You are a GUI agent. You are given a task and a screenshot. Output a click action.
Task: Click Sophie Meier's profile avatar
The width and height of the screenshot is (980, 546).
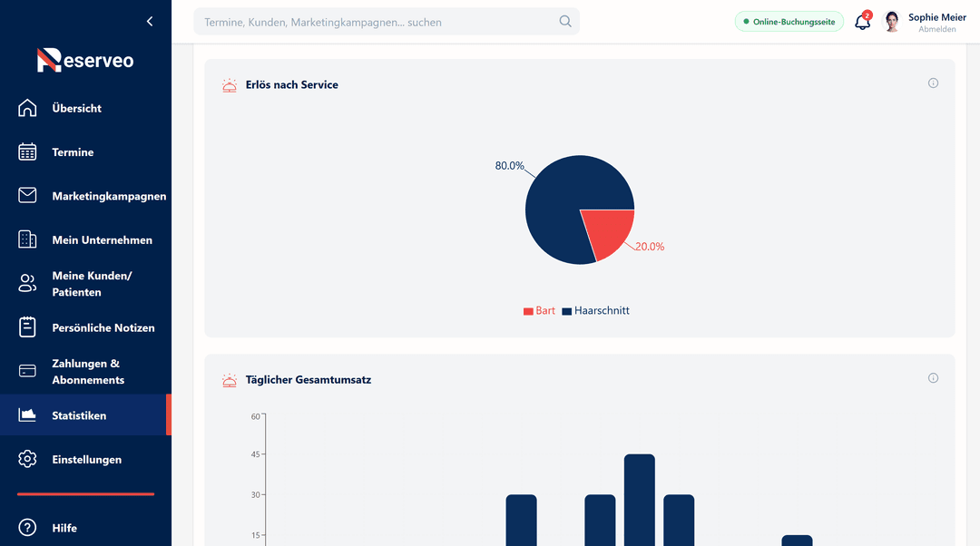click(x=892, y=22)
